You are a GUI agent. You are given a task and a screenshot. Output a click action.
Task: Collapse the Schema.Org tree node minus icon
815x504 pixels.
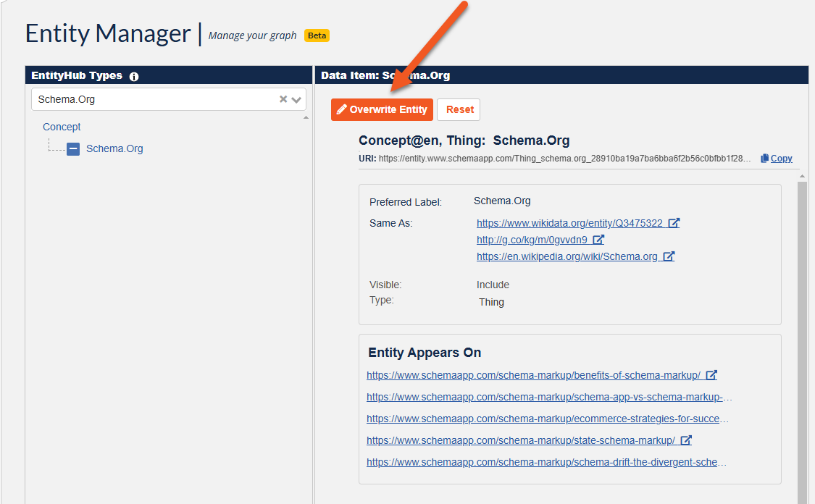coord(73,149)
